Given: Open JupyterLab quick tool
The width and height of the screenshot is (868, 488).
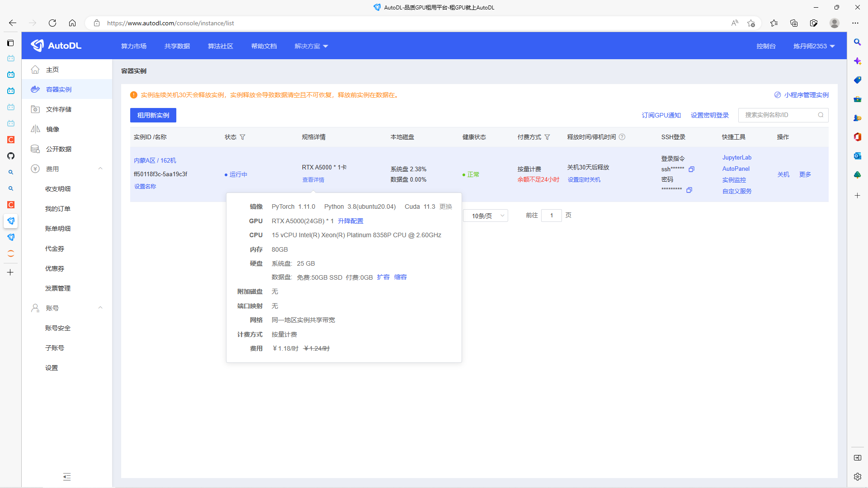Looking at the screenshot, I should coord(737,157).
